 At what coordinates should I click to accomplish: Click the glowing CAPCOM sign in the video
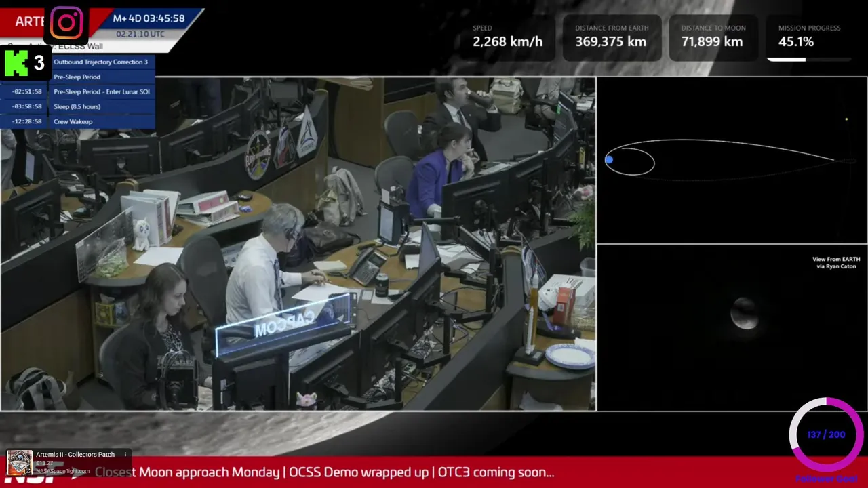(284, 325)
